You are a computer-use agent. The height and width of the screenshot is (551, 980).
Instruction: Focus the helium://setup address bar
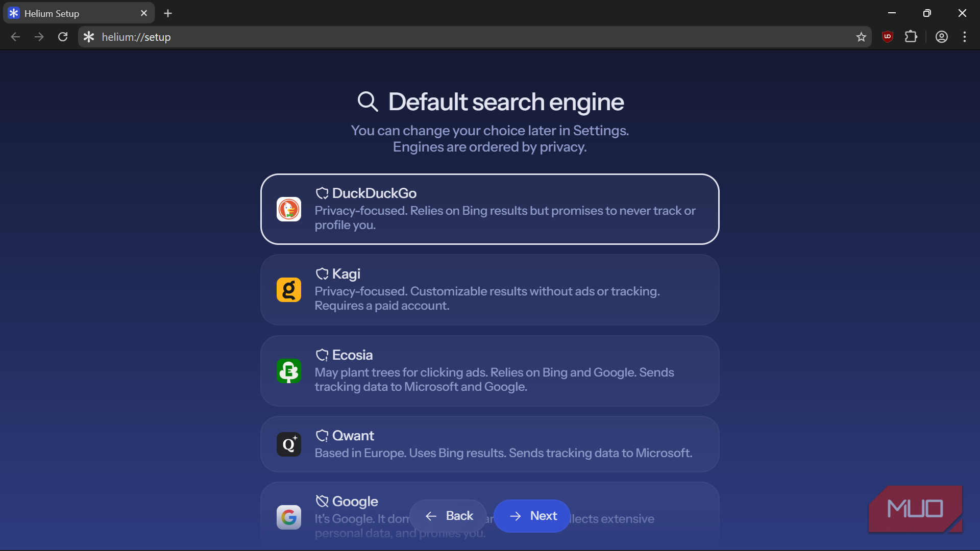pyautogui.click(x=475, y=37)
